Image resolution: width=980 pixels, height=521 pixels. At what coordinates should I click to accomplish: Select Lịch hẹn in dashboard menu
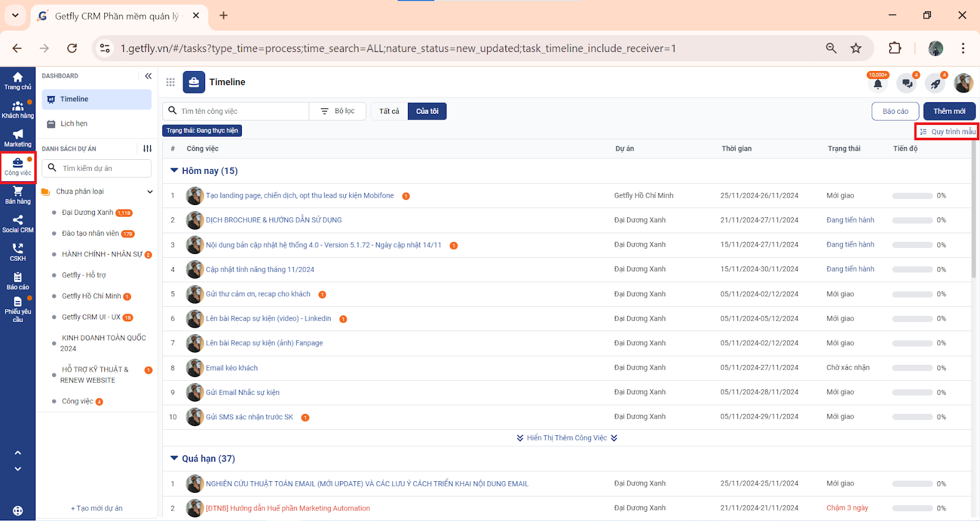(x=97, y=124)
